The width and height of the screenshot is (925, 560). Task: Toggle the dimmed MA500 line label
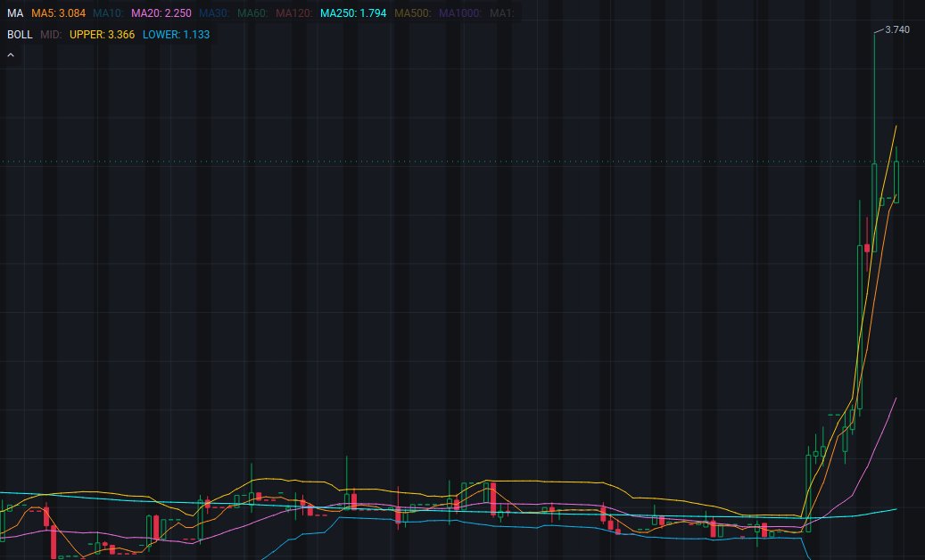click(412, 13)
